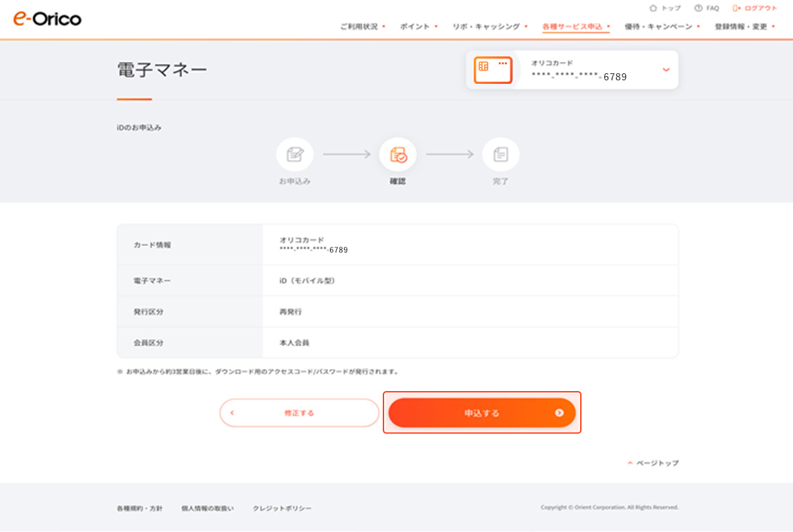The image size is (793, 532).
Task: Click the ログアウト link
Action: point(761,8)
